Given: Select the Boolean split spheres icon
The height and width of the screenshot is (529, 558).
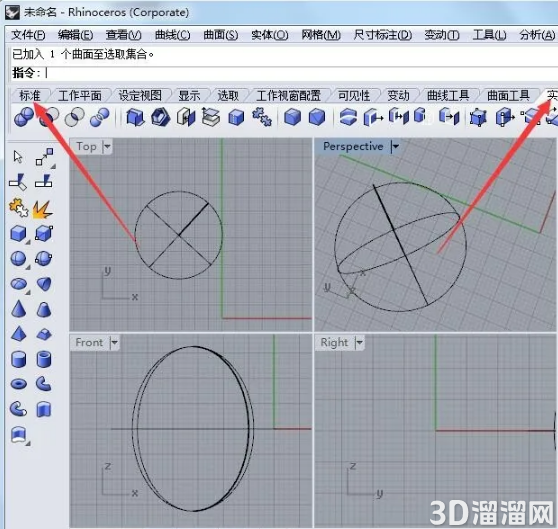Looking at the screenshot, I should click(100, 117).
